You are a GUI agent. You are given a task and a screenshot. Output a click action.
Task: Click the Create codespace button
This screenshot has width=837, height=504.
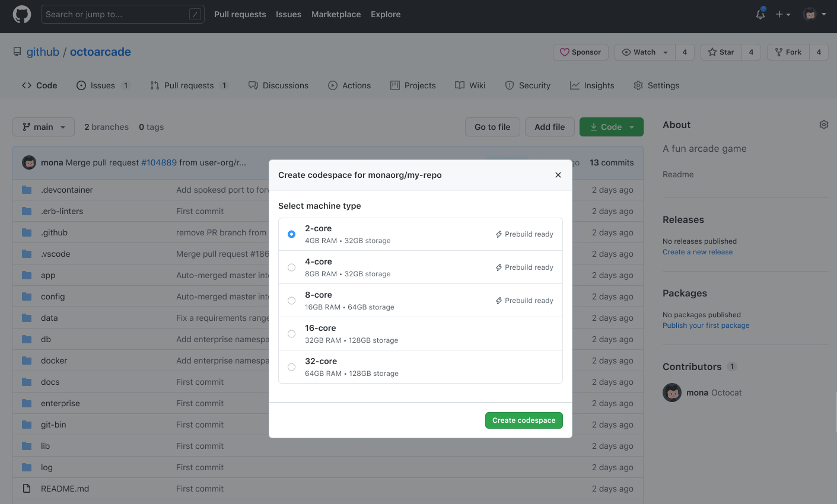(524, 420)
